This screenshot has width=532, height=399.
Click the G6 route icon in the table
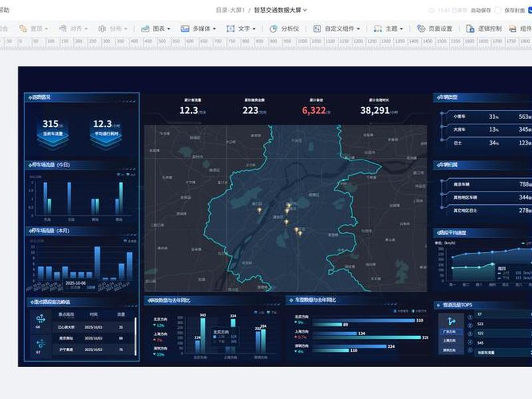(x=41, y=319)
